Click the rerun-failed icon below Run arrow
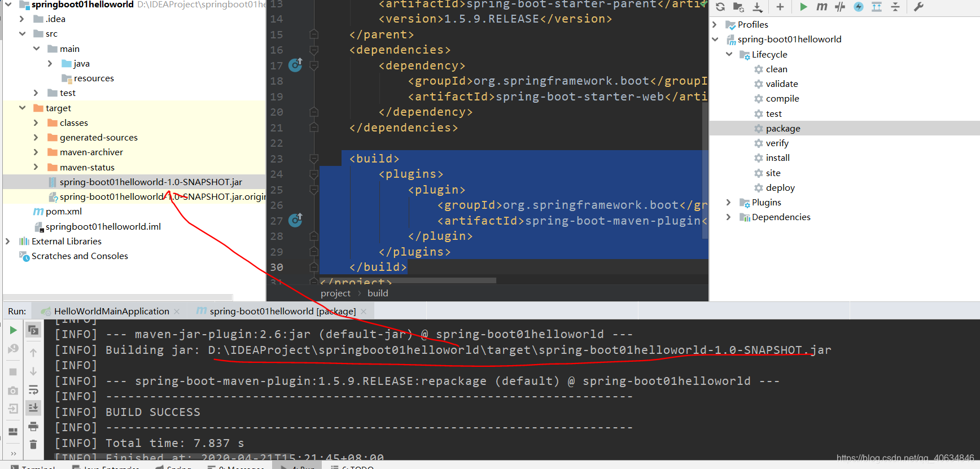 pos(13,349)
